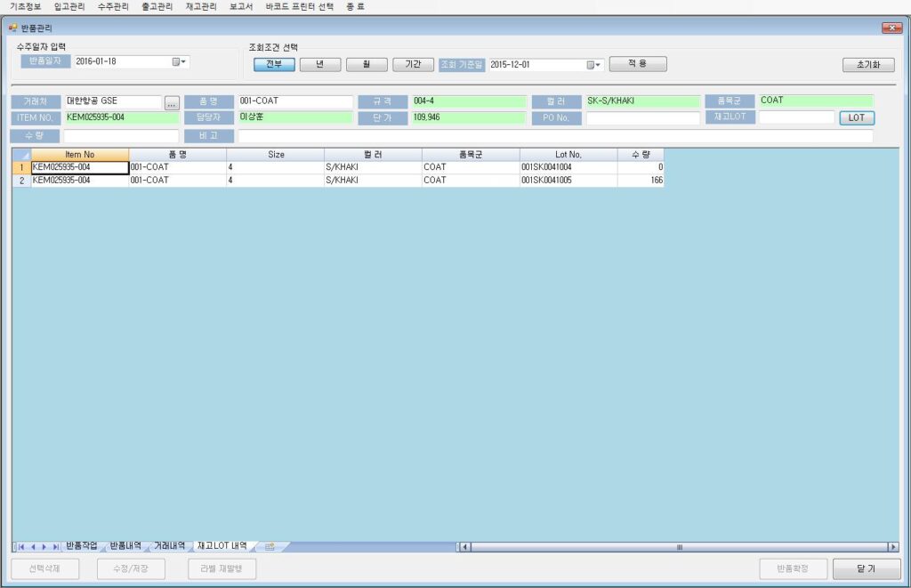This screenshot has width=911, height=588.
Task: Click the horizontal scrollbar right arrow
Action: [x=892, y=546]
